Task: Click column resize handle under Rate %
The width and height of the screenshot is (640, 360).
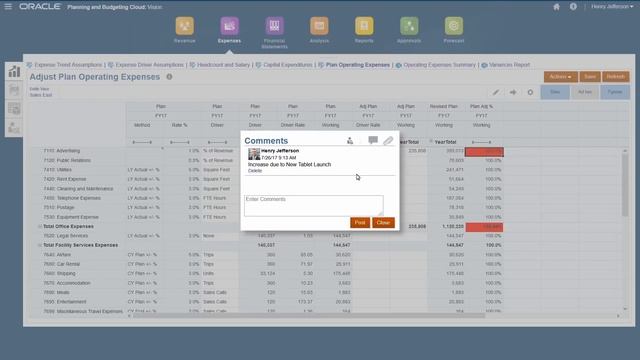Action: 180,142
